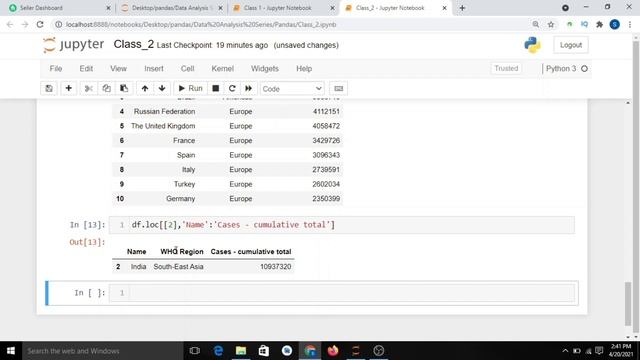
Task: Click the value 10937320
Action: (276, 267)
